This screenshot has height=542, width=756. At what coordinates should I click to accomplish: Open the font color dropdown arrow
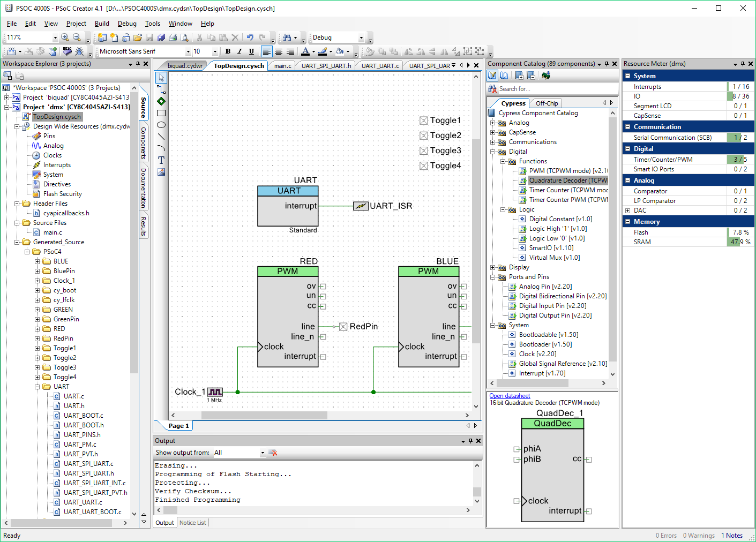[313, 51]
